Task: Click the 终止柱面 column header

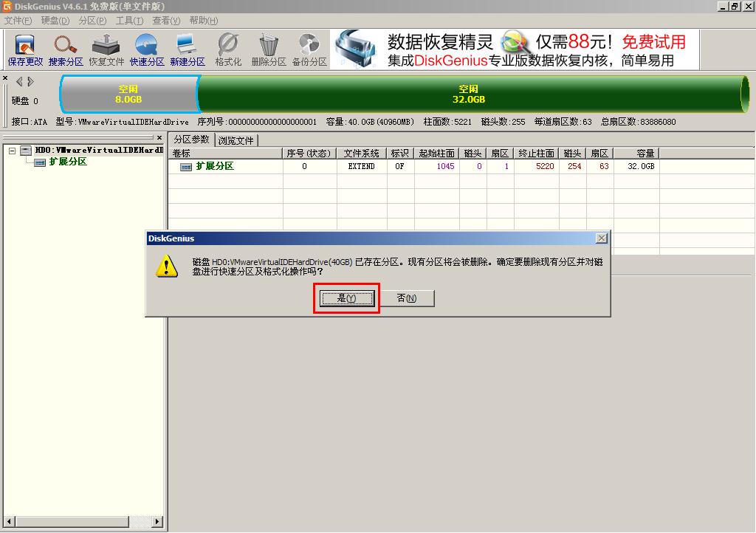Action: click(x=536, y=154)
